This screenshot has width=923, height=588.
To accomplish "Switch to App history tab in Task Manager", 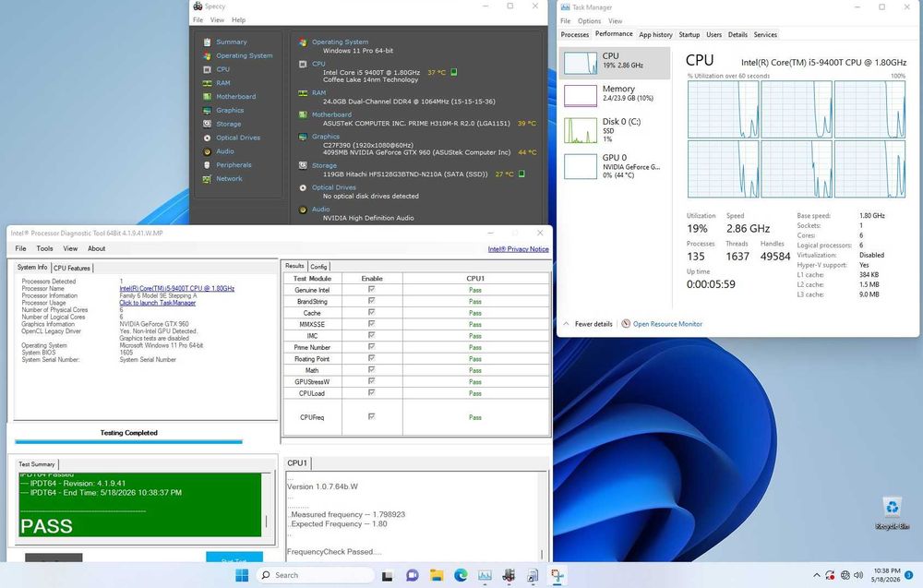I will pos(655,35).
